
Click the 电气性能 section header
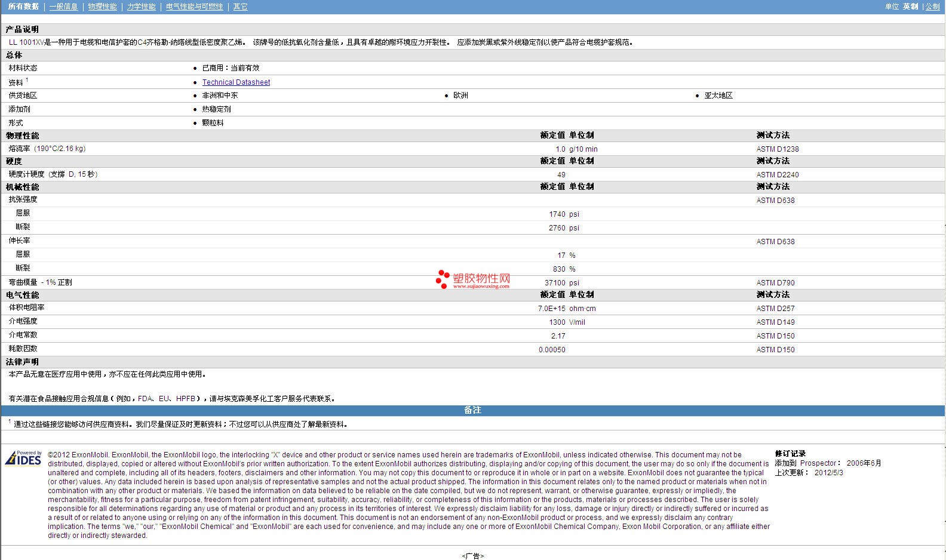tap(22, 295)
